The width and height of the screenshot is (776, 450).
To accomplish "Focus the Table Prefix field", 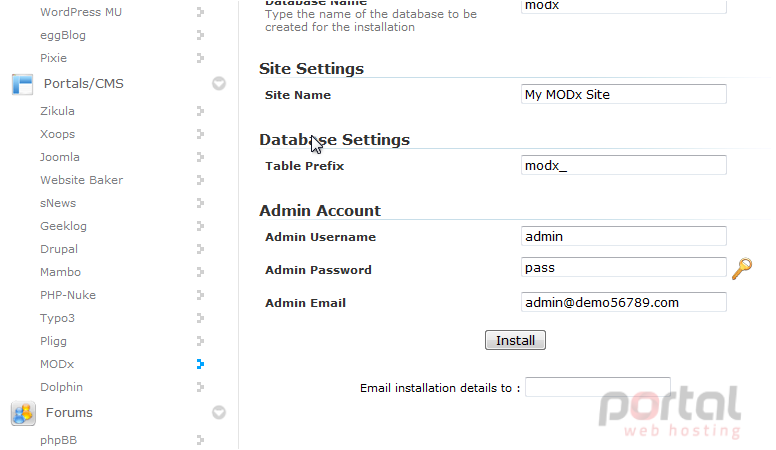I will coord(624,165).
